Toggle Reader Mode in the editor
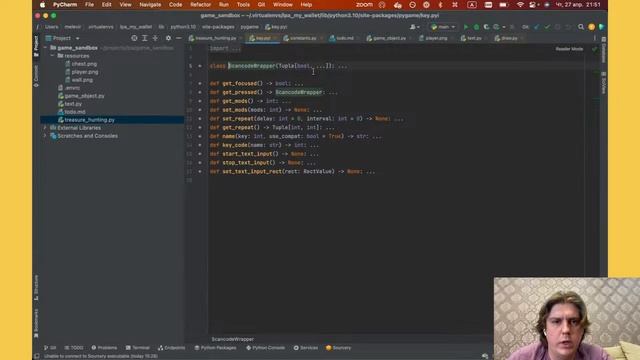640x360 pixels. (x=569, y=49)
